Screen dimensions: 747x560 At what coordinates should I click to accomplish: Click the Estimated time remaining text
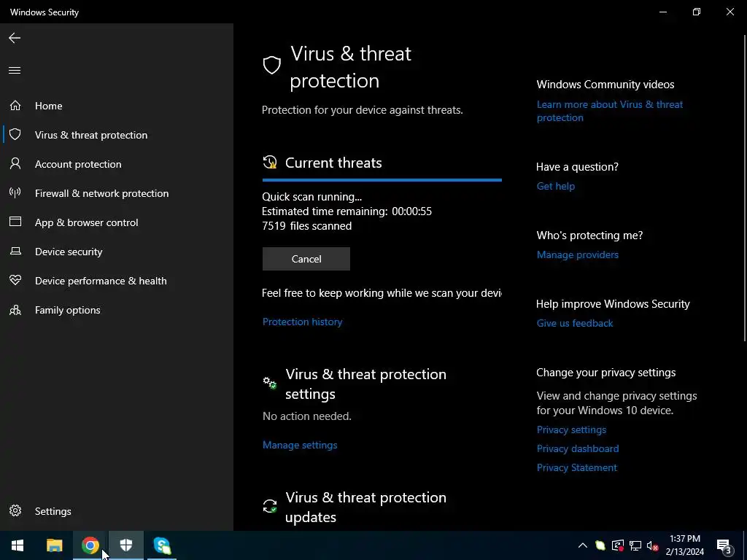[347, 211]
